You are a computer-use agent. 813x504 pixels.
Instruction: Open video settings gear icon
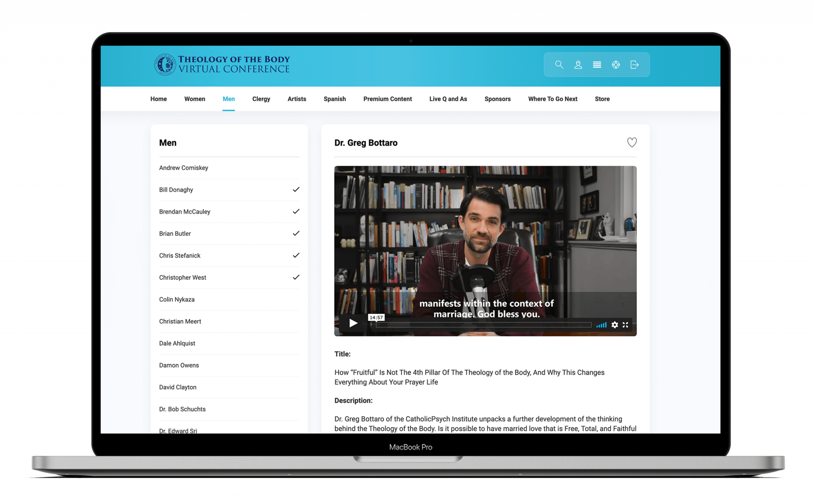[615, 325]
